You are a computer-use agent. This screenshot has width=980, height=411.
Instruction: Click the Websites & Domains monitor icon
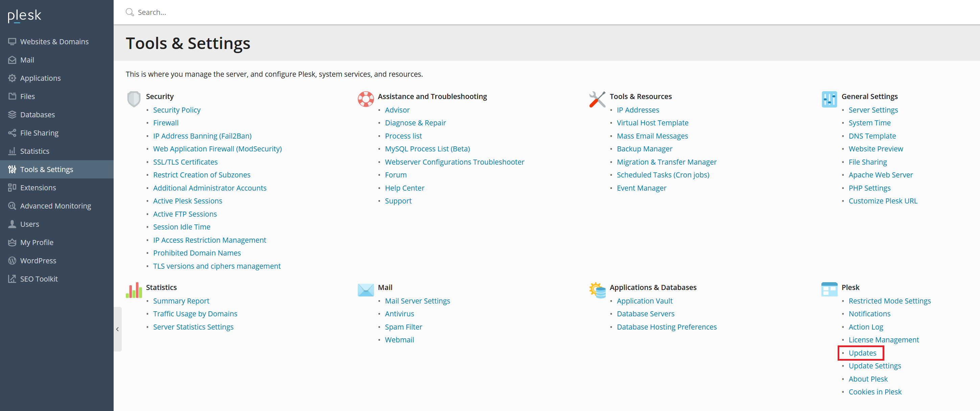pyautogui.click(x=12, y=42)
